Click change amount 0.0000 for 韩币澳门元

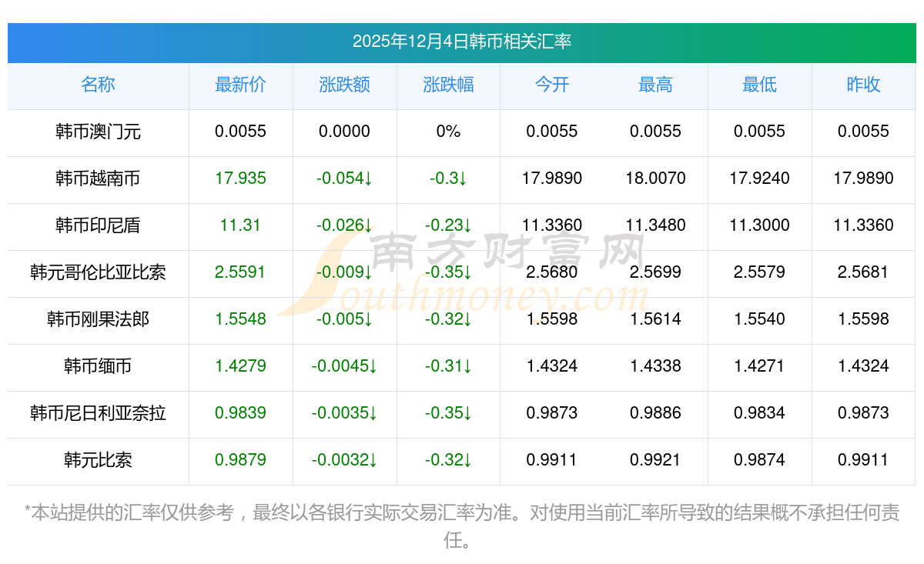coord(344,132)
